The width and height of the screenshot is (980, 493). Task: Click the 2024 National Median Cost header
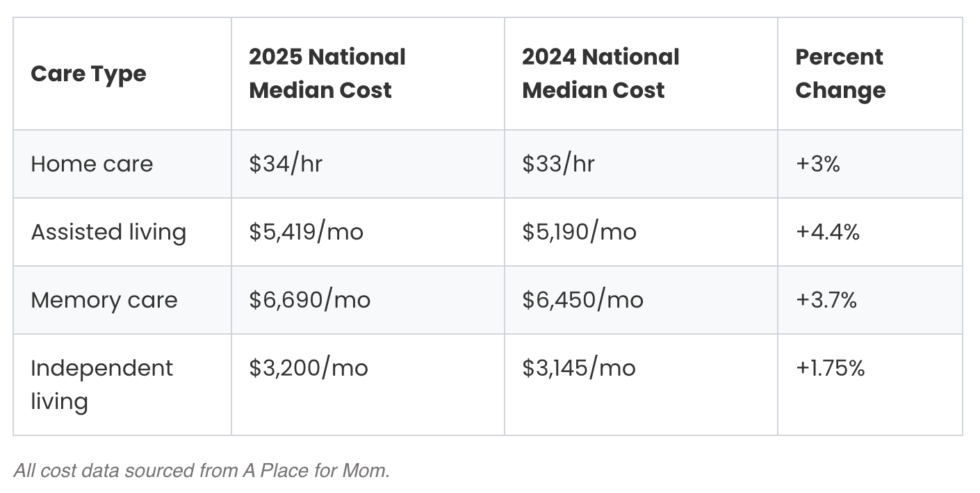pyautogui.click(x=601, y=74)
